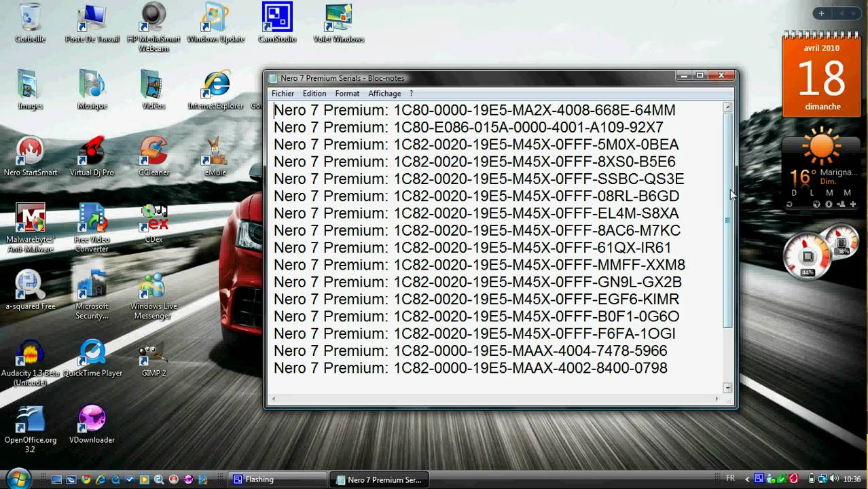Click the sidebar add gadget plus button

(821, 13)
